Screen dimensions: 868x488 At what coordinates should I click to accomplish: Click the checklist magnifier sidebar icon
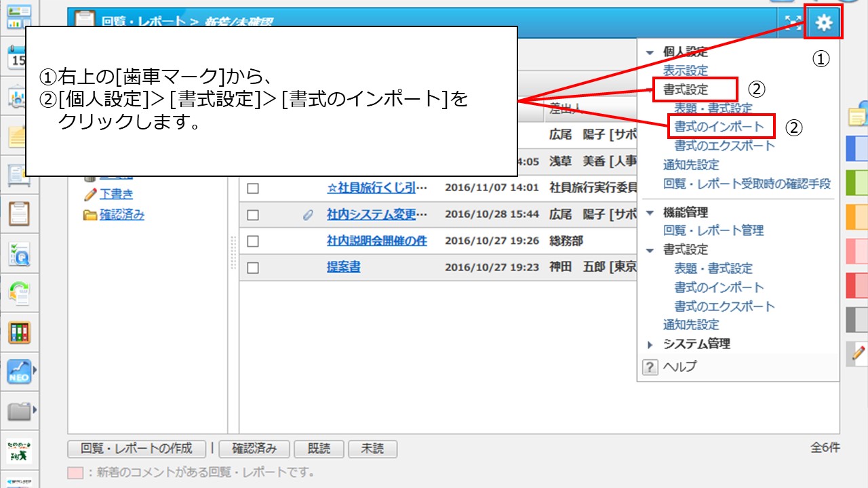click(19, 253)
